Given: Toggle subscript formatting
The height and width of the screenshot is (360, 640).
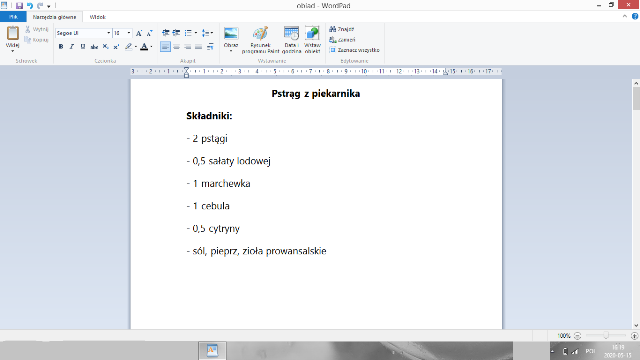Looking at the screenshot, I should pyautogui.click(x=105, y=47).
